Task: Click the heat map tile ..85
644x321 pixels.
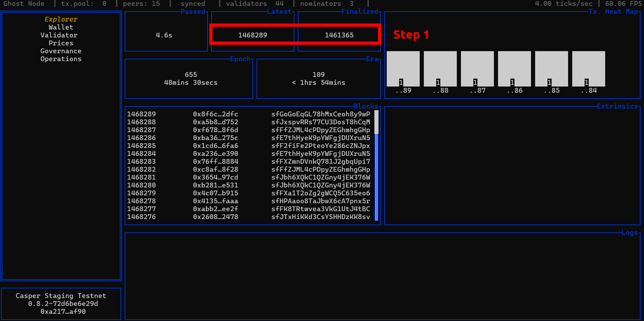Action: [x=551, y=69]
